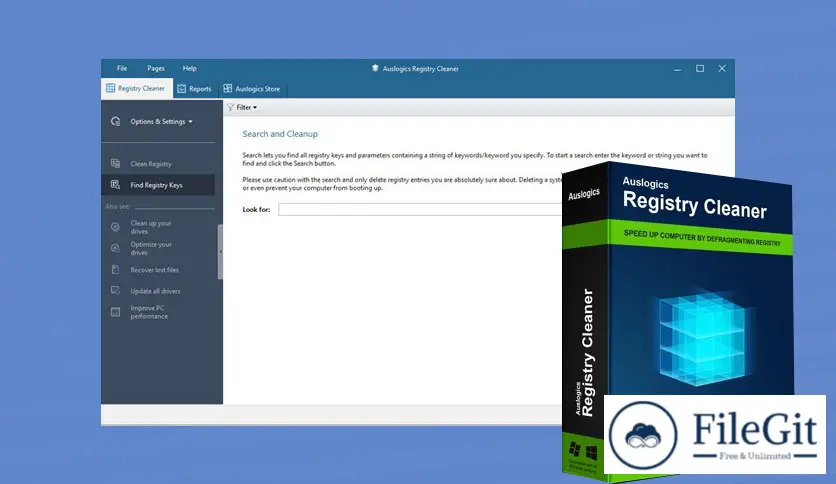Image resolution: width=836 pixels, height=484 pixels.
Task: Click the Also see section label
Action: (117, 206)
